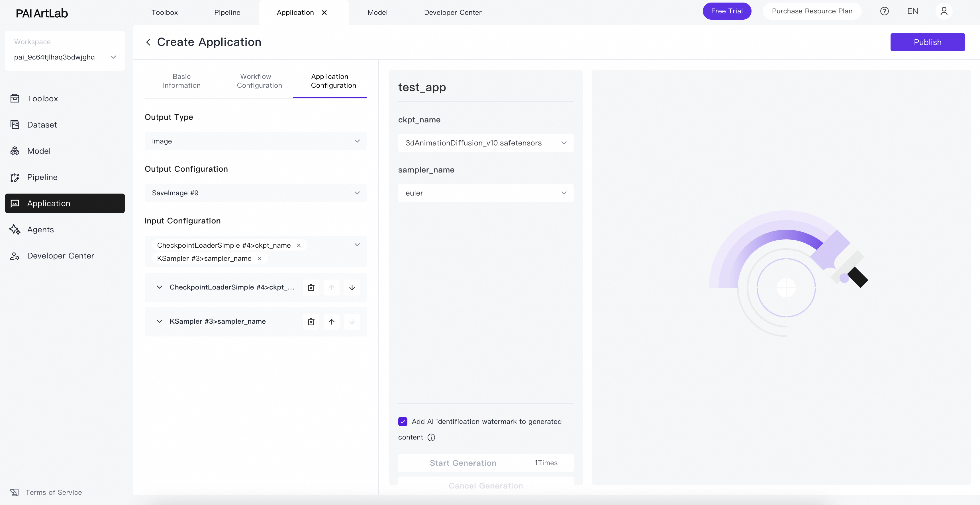Uncheck the AI identification watermark checkbox
980x505 pixels.
point(403,421)
